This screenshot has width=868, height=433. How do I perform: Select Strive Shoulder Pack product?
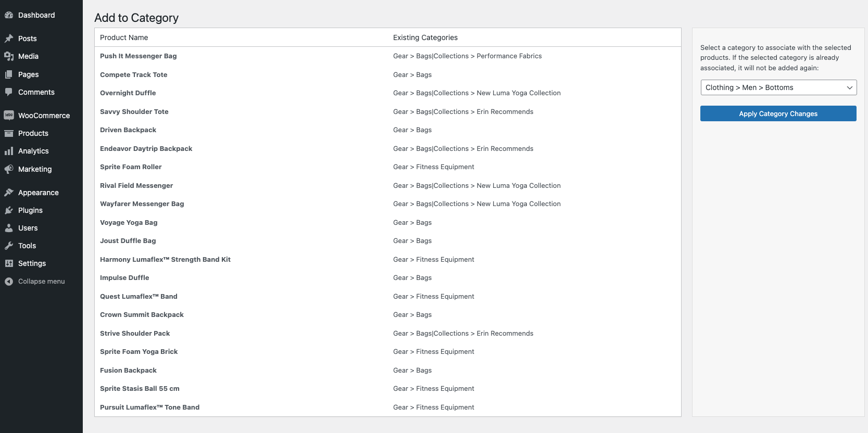(135, 334)
